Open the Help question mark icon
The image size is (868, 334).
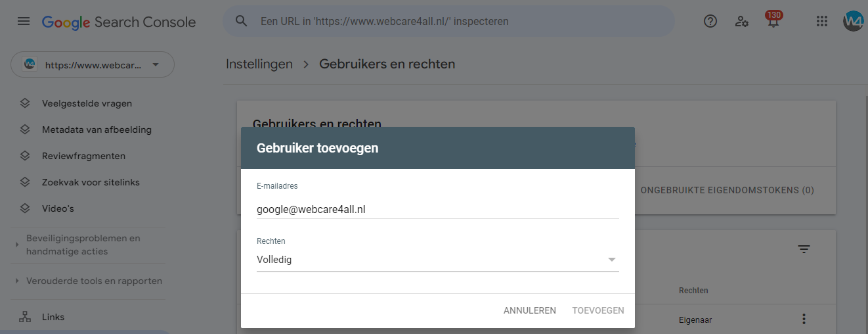[x=710, y=21]
